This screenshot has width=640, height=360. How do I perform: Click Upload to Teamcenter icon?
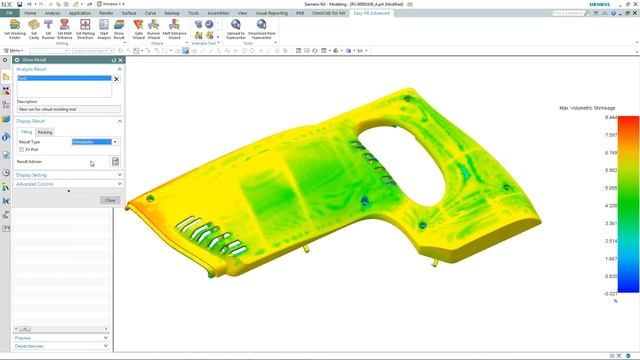(x=236, y=25)
